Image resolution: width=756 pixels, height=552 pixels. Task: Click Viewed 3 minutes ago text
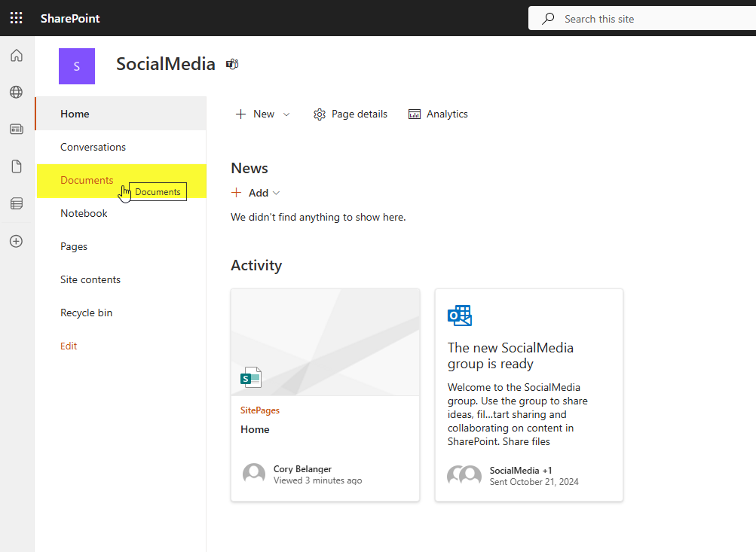coord(318,480)
